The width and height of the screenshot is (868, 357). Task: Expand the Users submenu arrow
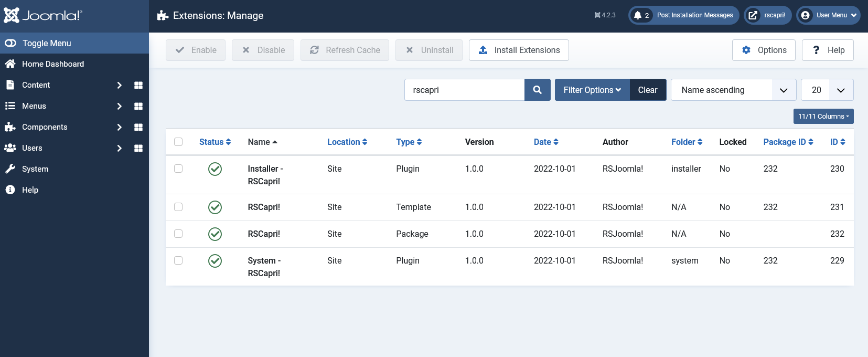120,148
